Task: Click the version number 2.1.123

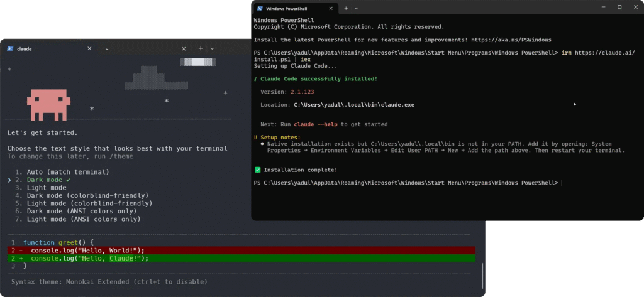Action: pos(303,92)
